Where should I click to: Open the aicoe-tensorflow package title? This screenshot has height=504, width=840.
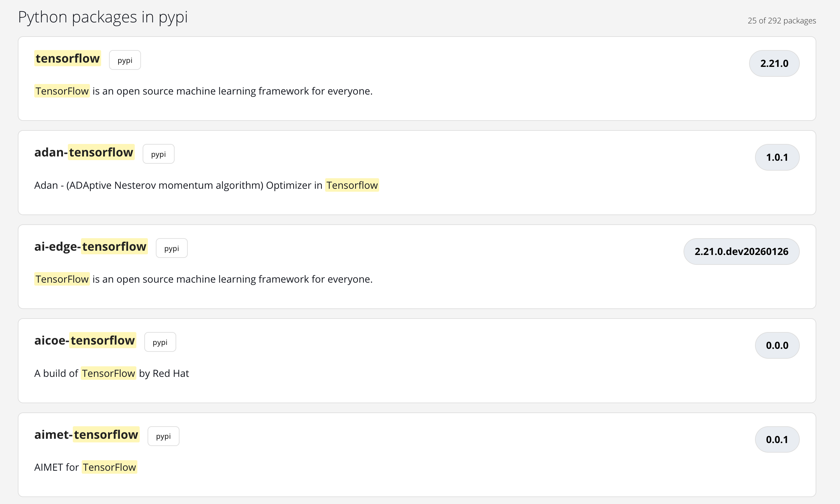coord(85,340)
